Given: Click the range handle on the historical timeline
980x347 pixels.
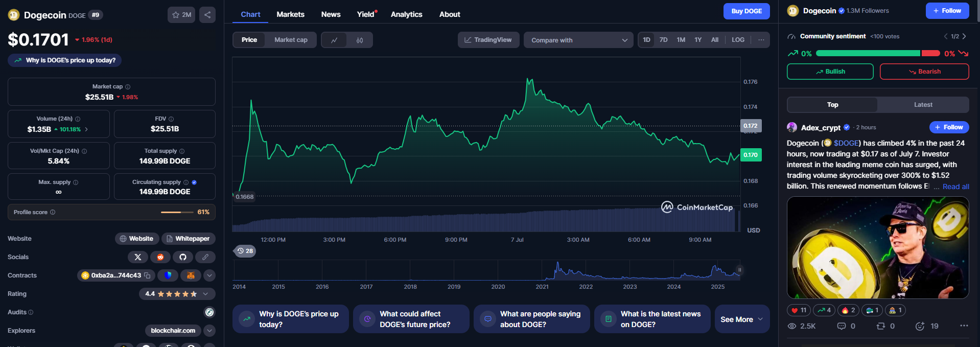Looking at the screenshot, I should click(x=739, y=270).
